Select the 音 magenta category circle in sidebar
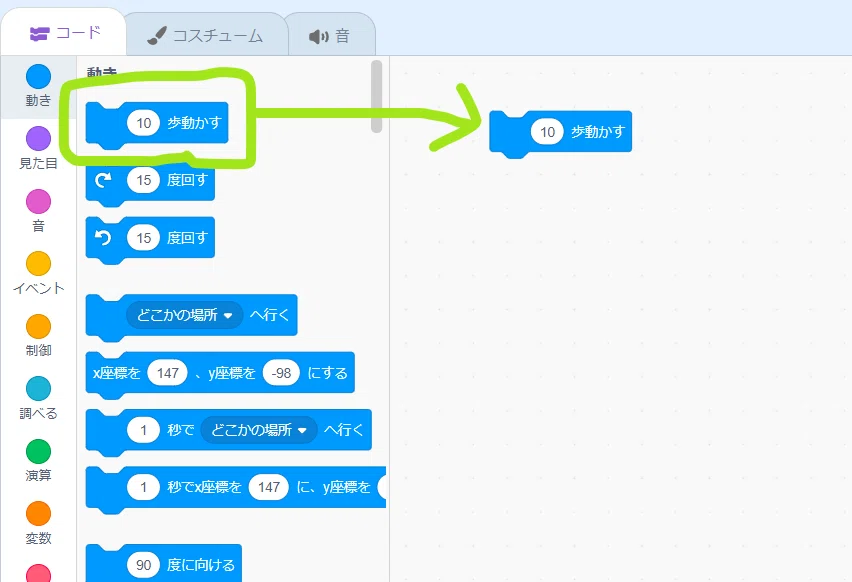The height and width of the screenshot is (582, 852). point(39,202)
